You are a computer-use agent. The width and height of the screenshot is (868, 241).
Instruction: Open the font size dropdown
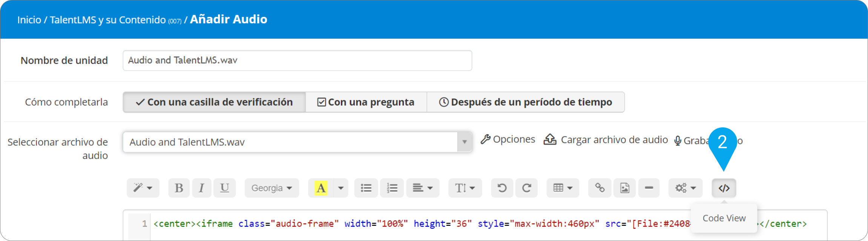[465, 188]
